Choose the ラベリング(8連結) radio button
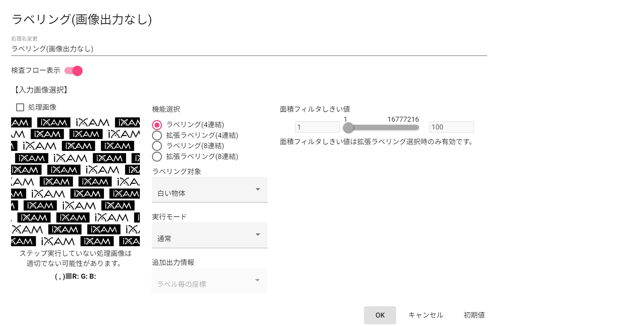 pos(157,146)
